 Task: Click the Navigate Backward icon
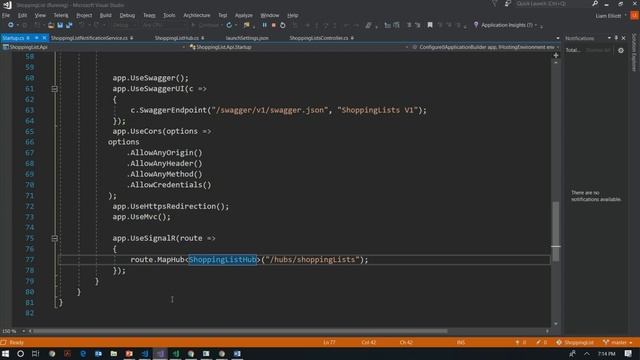click(x=11, y=25)
